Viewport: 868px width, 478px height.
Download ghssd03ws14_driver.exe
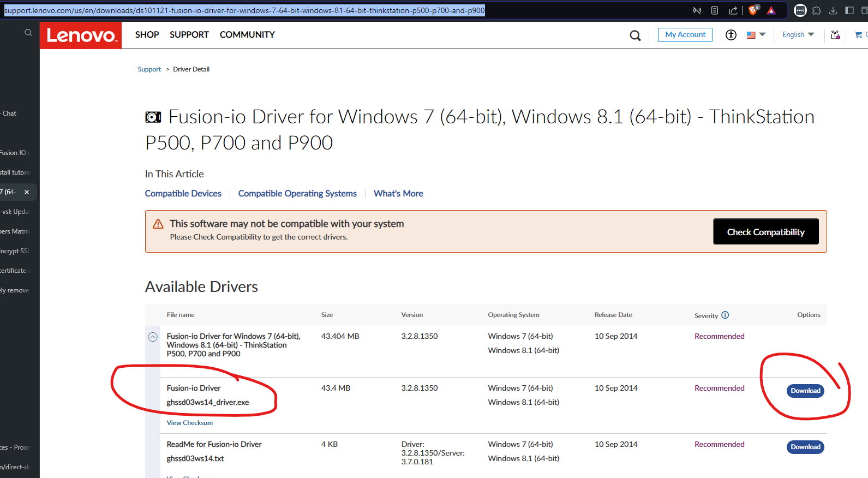tap(805, 391)
